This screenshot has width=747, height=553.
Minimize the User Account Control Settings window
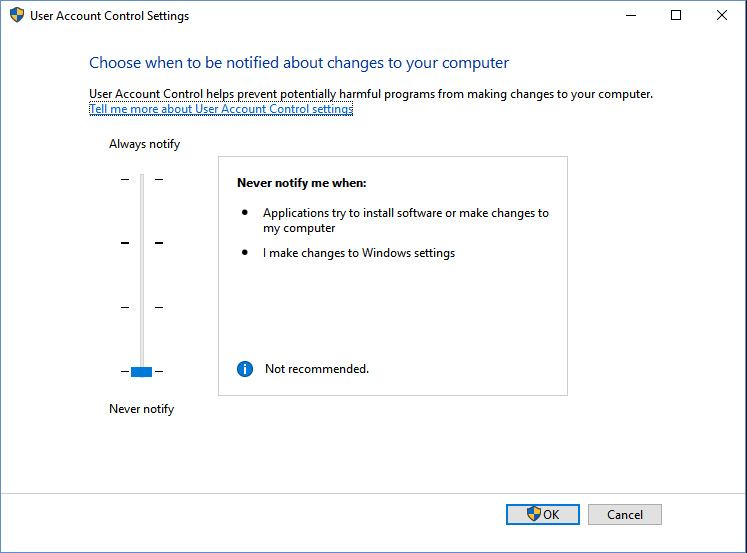point(630,16)
